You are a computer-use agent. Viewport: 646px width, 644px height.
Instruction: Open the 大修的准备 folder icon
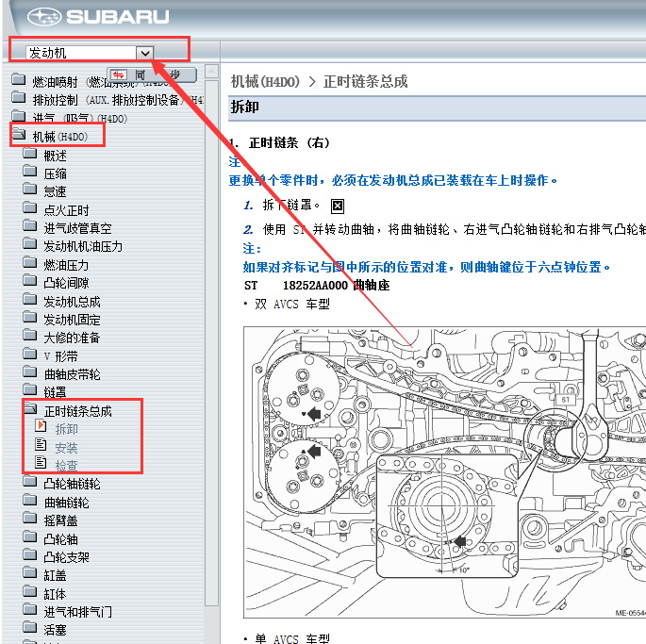29,335
